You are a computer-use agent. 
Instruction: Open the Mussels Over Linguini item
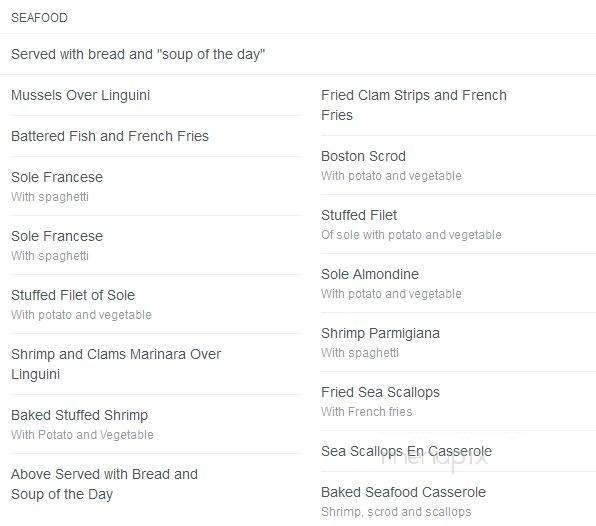pyautogui.click(x=81, y=95)
